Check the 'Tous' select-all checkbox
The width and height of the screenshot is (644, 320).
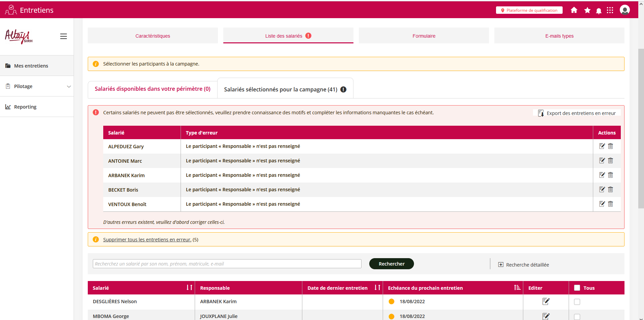point(577,288)
